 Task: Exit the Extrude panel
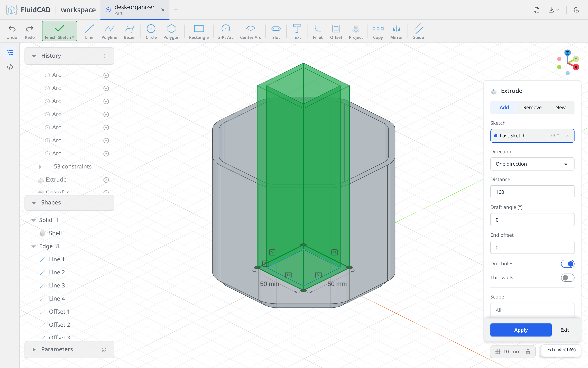(565, 330)
